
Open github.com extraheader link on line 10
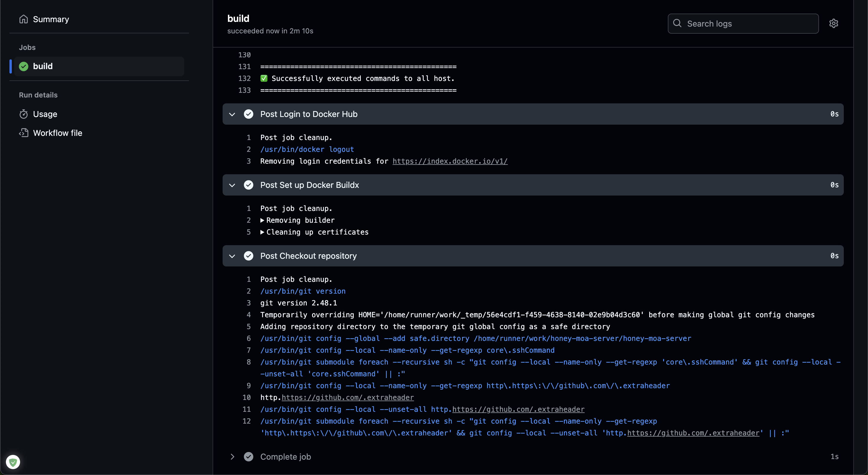(347, 398)
